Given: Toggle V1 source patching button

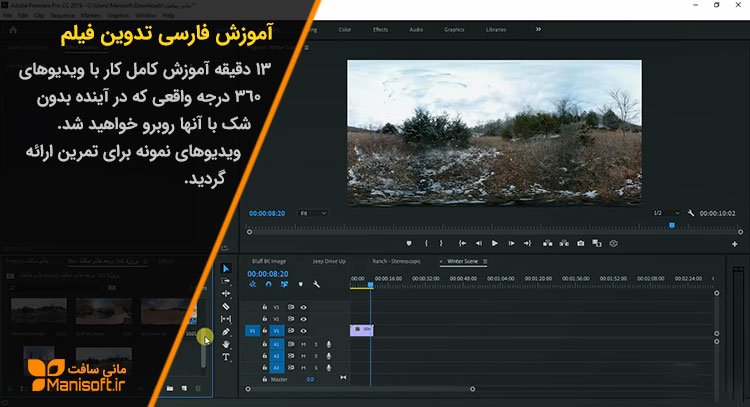Looking at the screenshot, I should (x=252, y=331).
